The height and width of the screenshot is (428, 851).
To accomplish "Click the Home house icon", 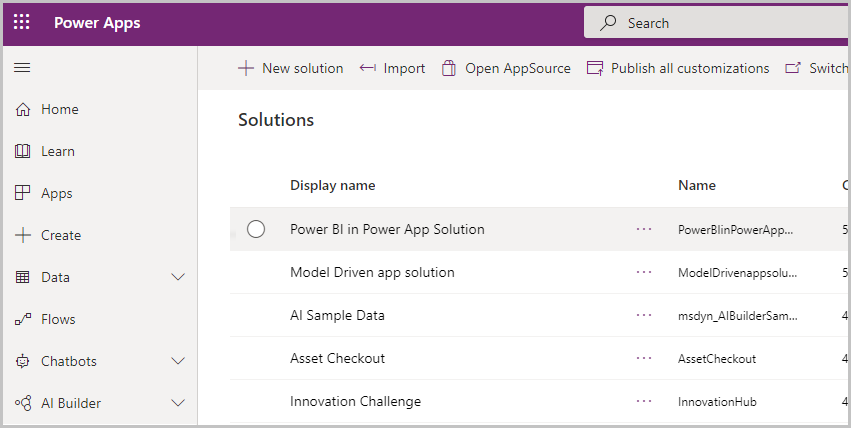I will (x=23, y=110).
